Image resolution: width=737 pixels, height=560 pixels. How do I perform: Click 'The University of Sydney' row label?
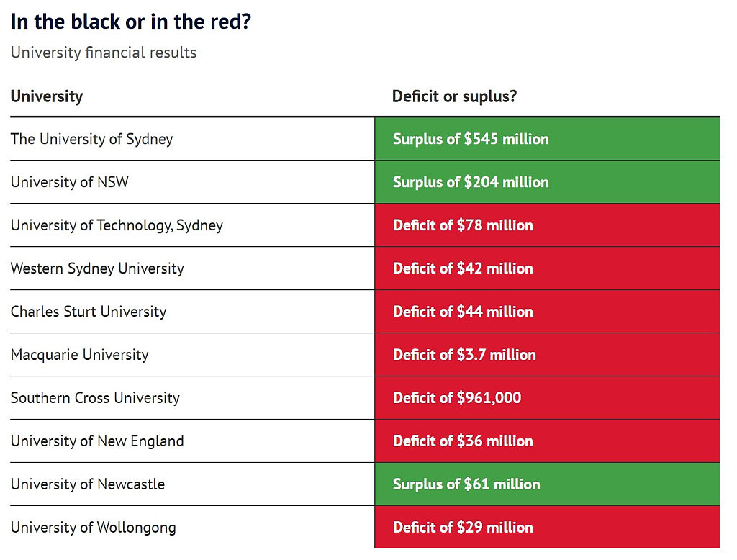pyautogui.click(x=91, y=139)
